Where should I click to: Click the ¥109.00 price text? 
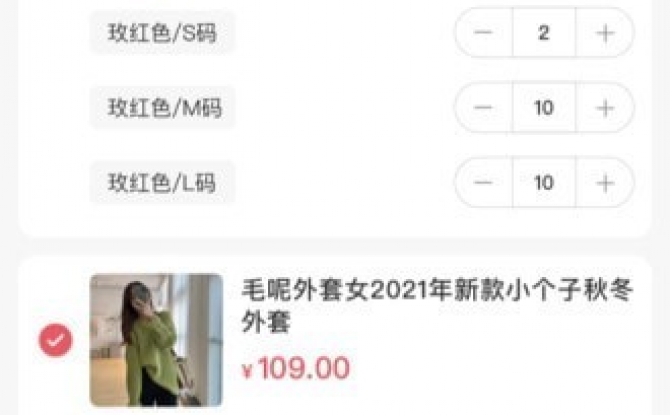pyautogui.click(x=296, y=368)
